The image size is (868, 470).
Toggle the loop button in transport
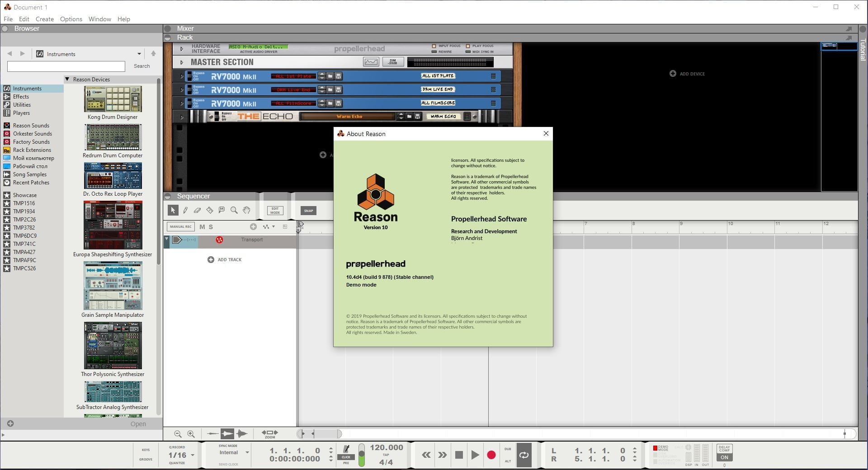tap(524, 455)
